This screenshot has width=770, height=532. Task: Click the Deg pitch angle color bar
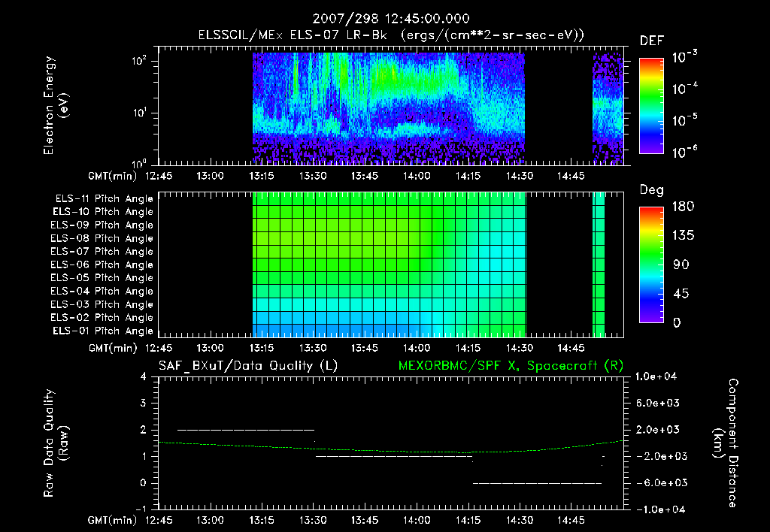pyautogui.click(x=651, y=264)
